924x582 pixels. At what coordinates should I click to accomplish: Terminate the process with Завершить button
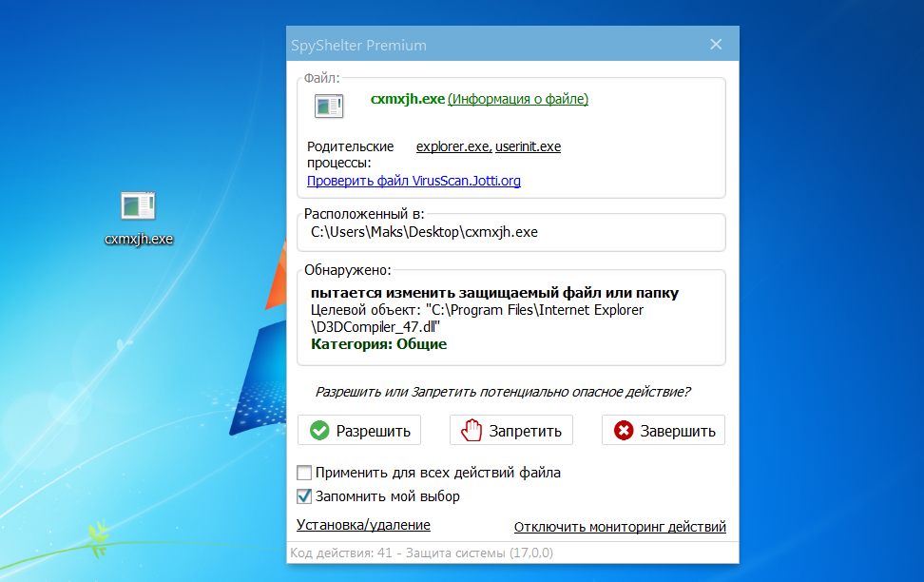664,431
